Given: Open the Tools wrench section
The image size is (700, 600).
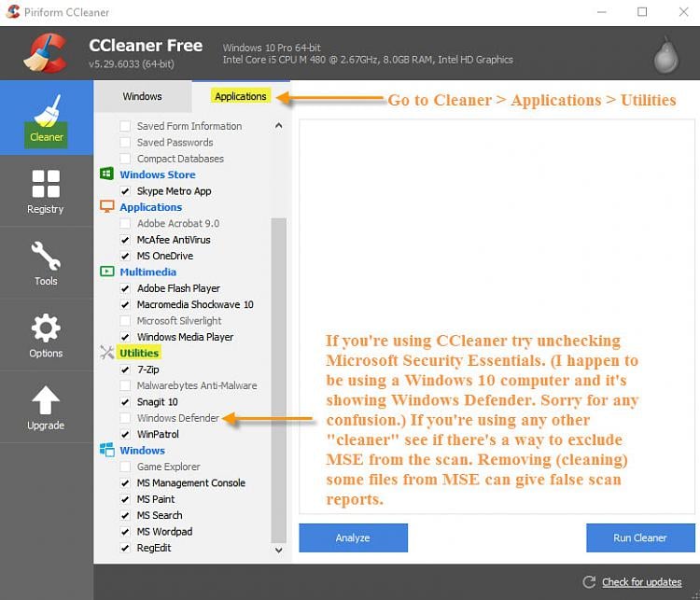Looking at the screenshot, I should click(46, 263).
